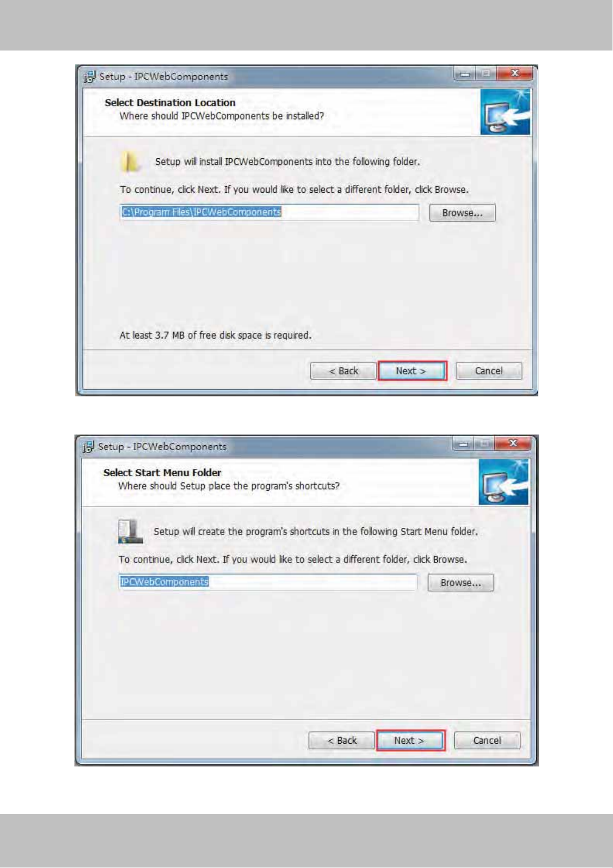Viewport: 613px width, 868px height.
Task: Click Next in the Select Start Menu Folder dialog
Action: coord(410,741)
